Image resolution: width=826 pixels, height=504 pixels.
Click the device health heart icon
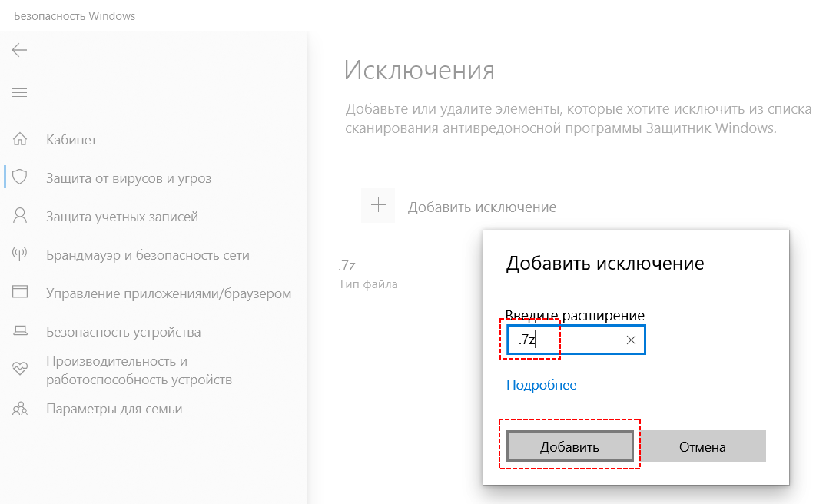click(20, 370)
